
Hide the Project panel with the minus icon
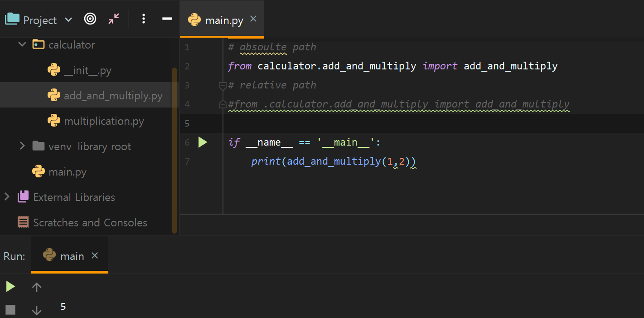click(167, 19)
